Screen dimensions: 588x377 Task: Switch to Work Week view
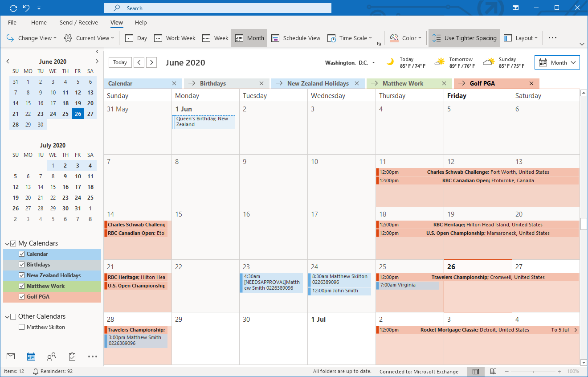175,38
